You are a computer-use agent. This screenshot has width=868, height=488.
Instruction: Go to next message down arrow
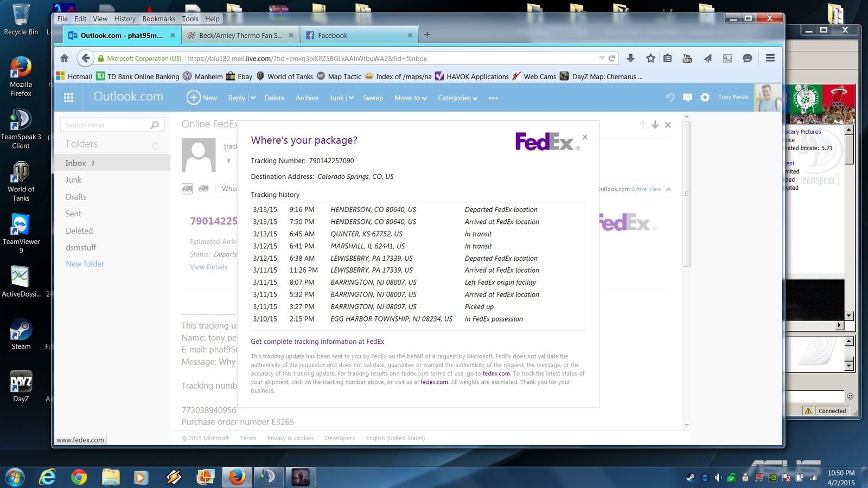click(x=655, y=125)
